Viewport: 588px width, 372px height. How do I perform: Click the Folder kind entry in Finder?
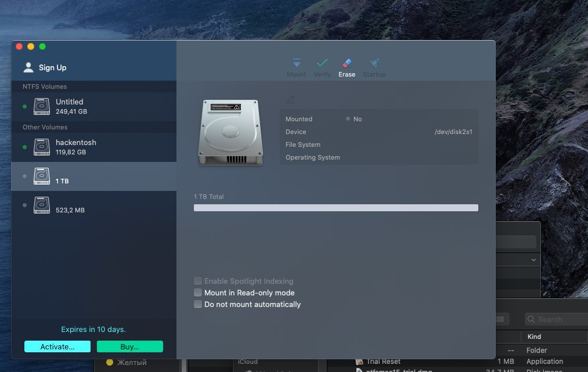pyautogui.click(x=536, y=351)
